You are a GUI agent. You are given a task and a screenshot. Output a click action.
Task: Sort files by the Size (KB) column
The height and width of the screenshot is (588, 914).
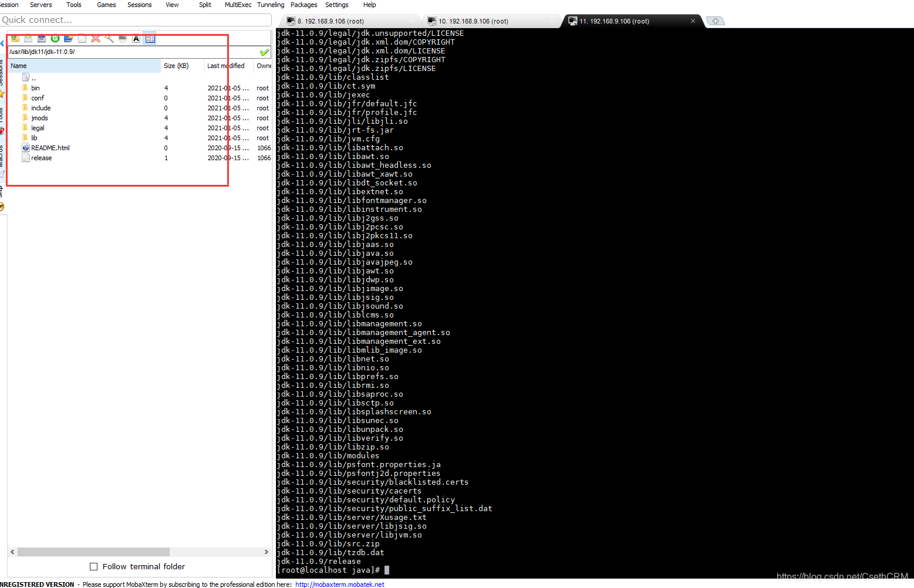176,65
